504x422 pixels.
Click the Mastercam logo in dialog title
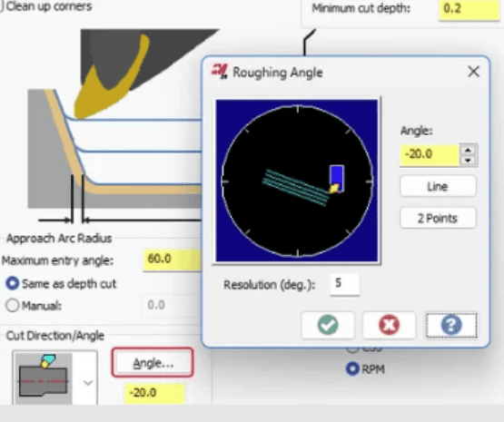(x=219, y=72)
